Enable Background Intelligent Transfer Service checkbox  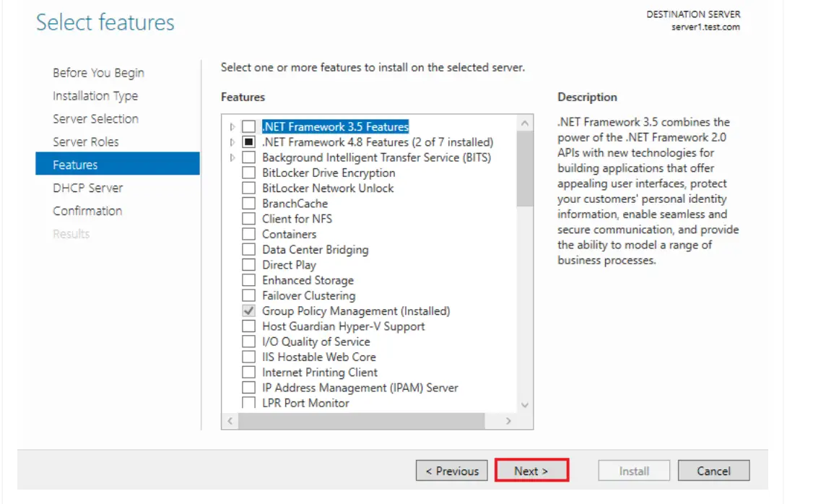(249, 157)
